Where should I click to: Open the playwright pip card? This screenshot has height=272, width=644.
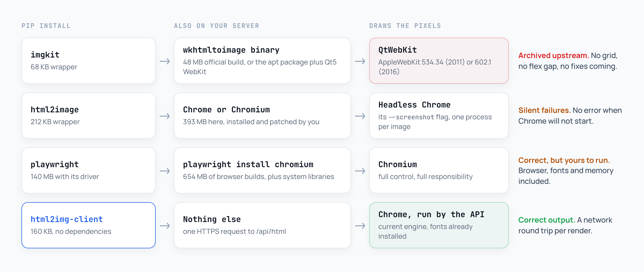point(89,170)
